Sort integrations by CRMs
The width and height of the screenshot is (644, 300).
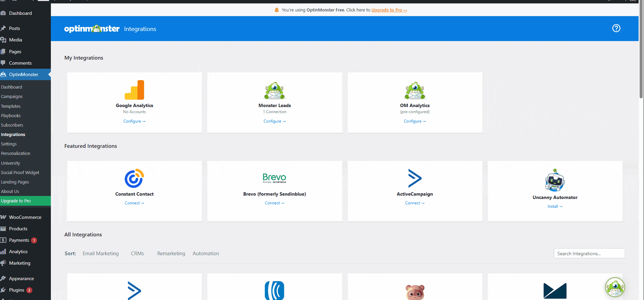click(x=137, y=254)
